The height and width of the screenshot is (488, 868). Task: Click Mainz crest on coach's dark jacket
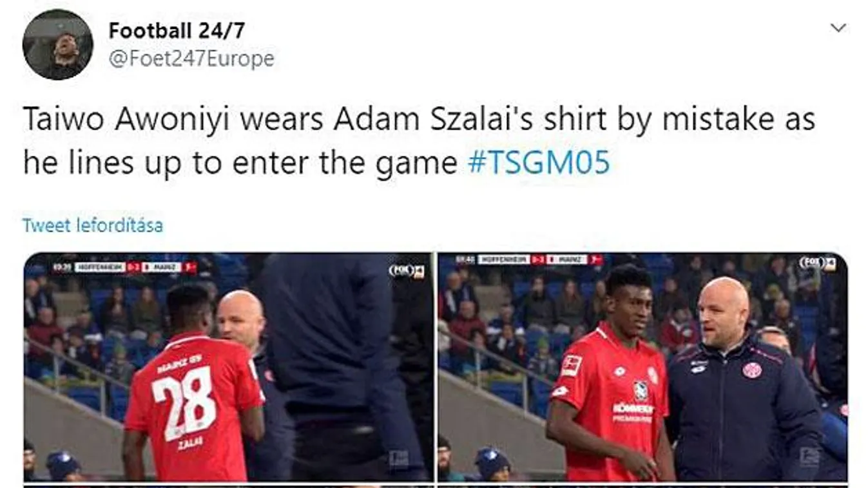click(x=751, y=370)
